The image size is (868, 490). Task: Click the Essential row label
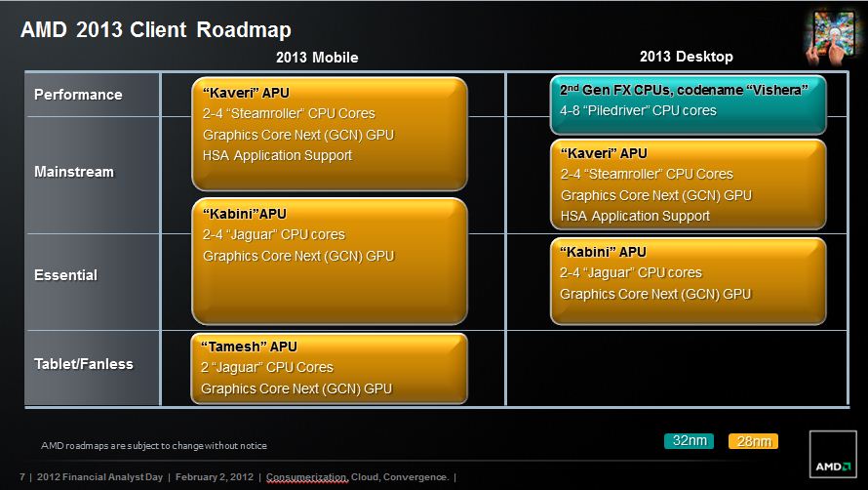pos(65,275)
